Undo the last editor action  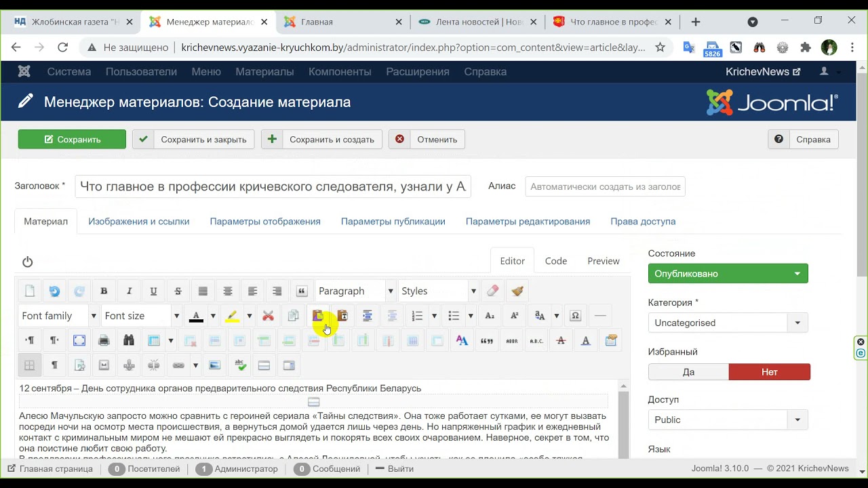point(54,291)
